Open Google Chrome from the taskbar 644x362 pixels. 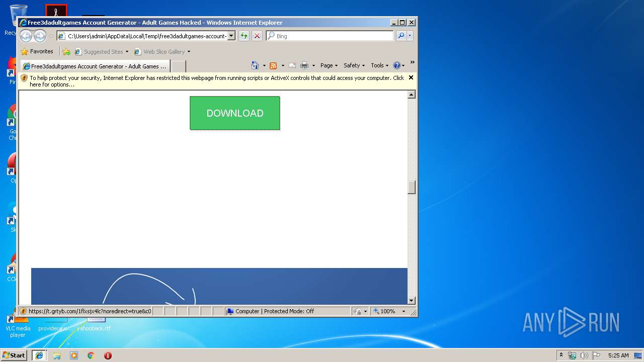click(91, 355)
